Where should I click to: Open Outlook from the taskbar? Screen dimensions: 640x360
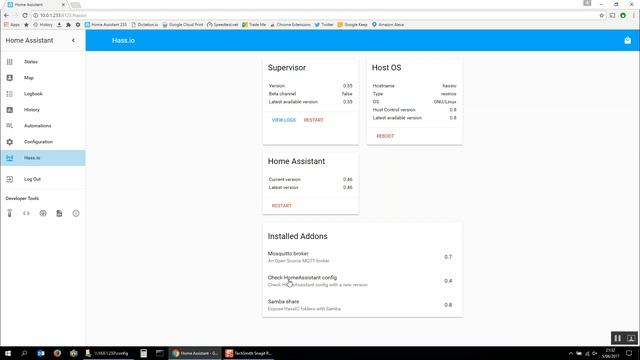tap(41, 353)
